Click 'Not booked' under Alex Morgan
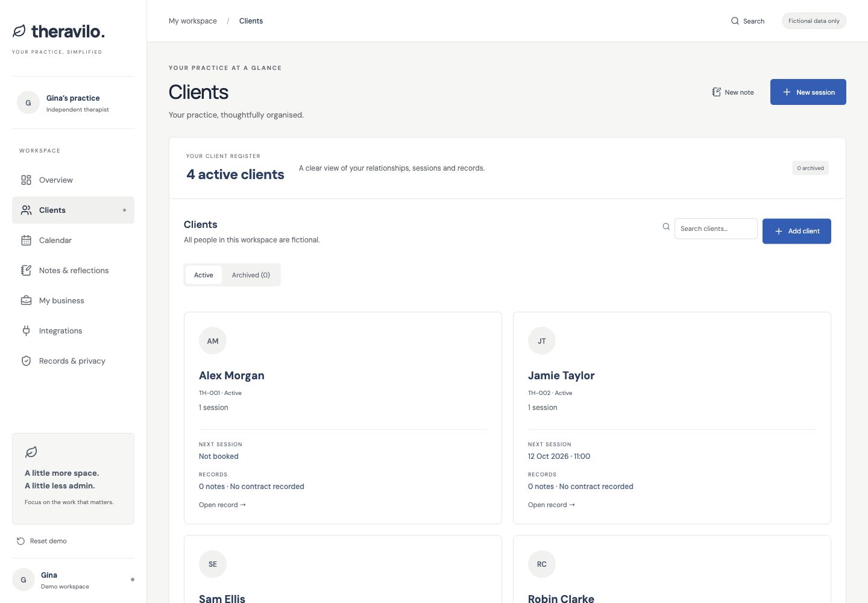This screenshot has width=868, height=603. pos(219,456)
